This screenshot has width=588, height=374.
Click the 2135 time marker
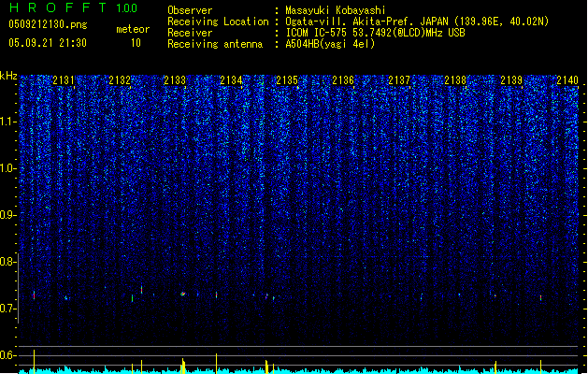(x=287, y=80)
